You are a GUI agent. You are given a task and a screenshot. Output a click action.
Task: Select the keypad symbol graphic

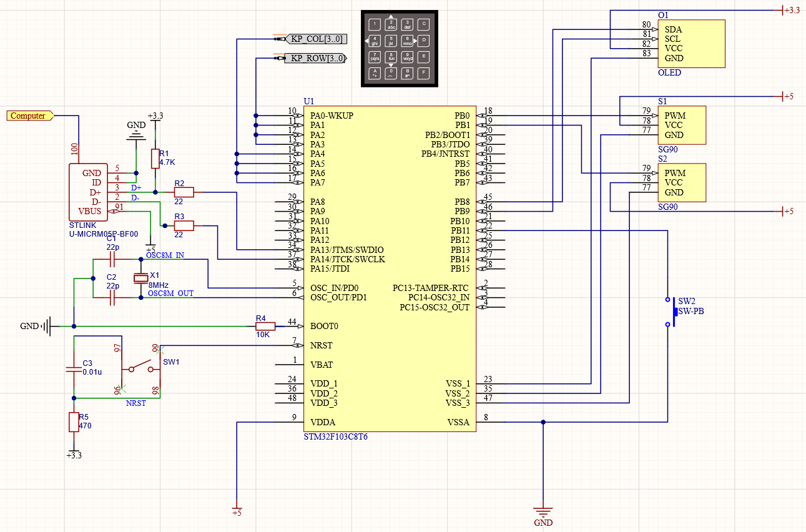[x=399, y=49]
